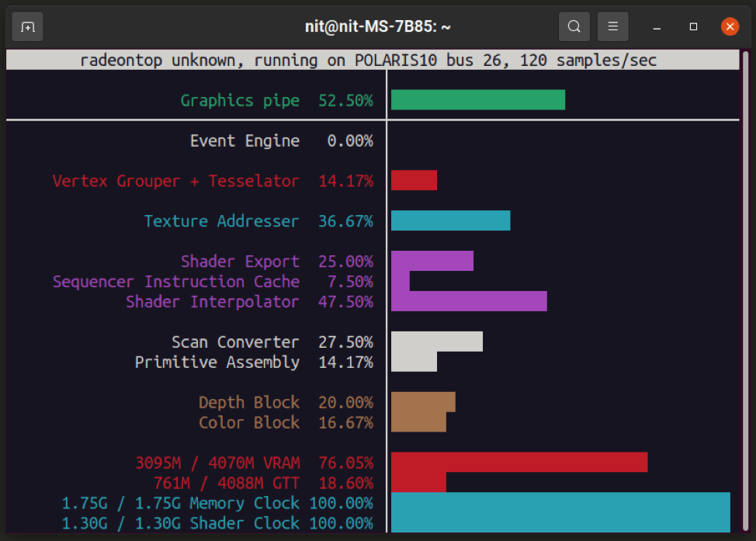The image size is (756, 541).
Task: Select the Vertex Grouper + Tesselator label
Action: (x=175, y=180)
